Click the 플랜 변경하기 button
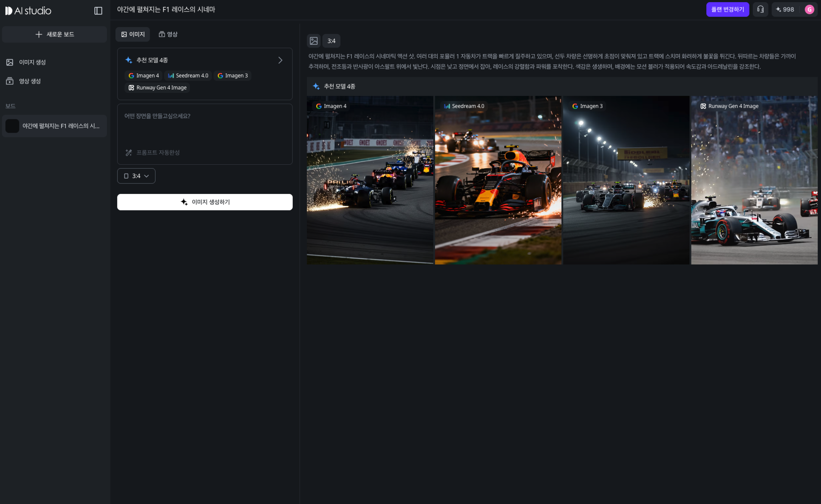The width and height of the screenshot is (821, 504). [x=727, y=9]
